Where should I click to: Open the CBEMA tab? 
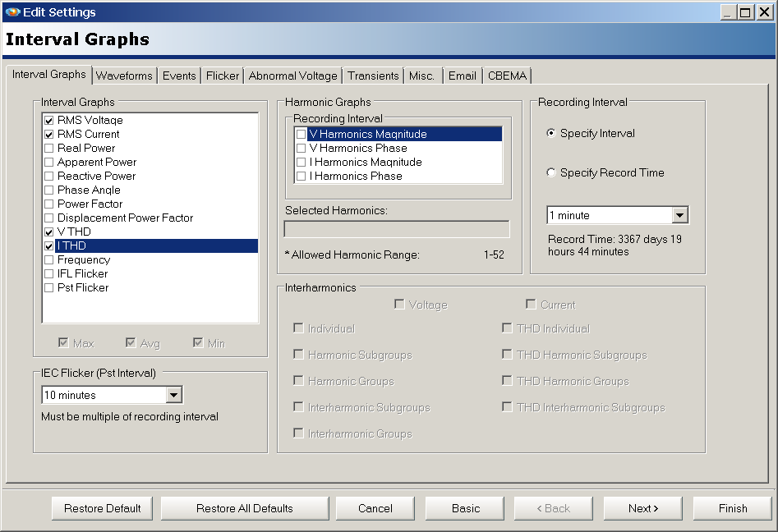tap(507, 76)
